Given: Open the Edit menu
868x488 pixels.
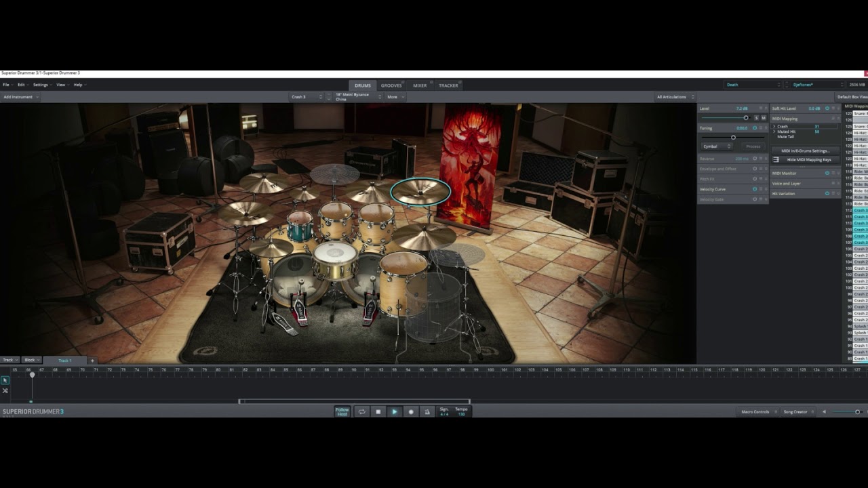Looking at the screenshot, I should (x=22, y=85).
